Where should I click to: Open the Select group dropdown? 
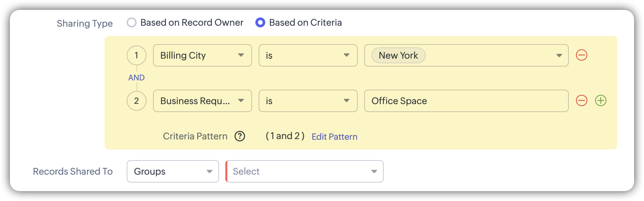coord(305,171)
